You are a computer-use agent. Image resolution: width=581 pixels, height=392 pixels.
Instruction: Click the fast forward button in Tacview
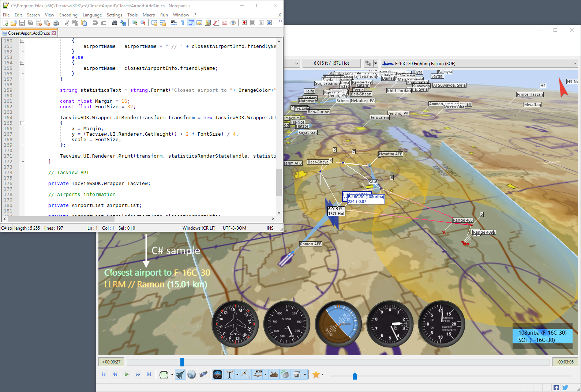pos(138,374)
